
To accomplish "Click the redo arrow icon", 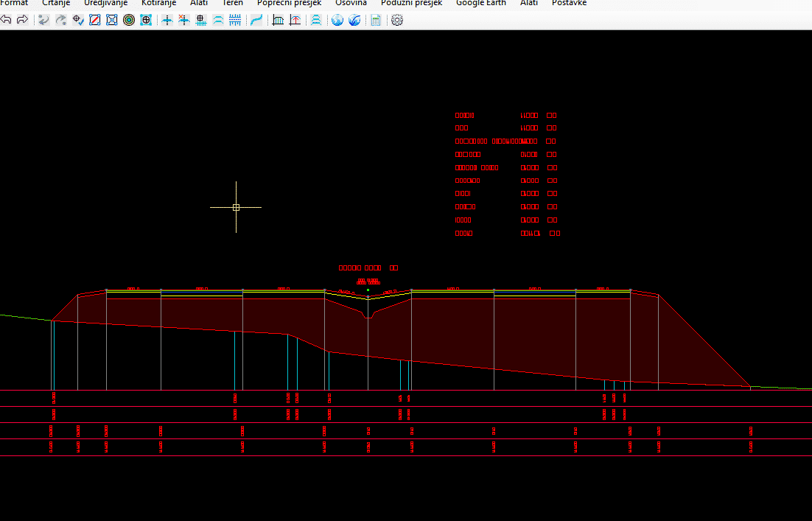I will coord(22,20).
